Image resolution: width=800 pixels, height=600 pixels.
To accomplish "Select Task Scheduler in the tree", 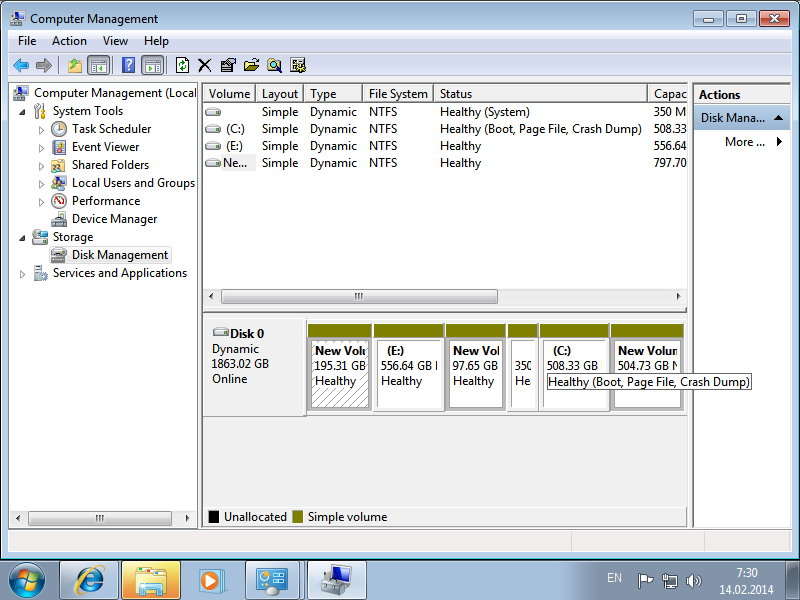I will 111,129.
